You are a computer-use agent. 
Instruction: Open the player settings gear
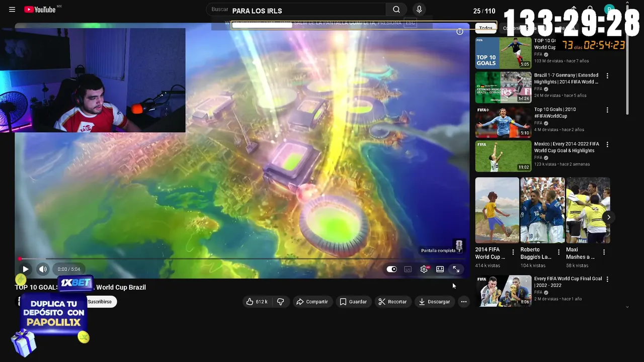[424, 269]
